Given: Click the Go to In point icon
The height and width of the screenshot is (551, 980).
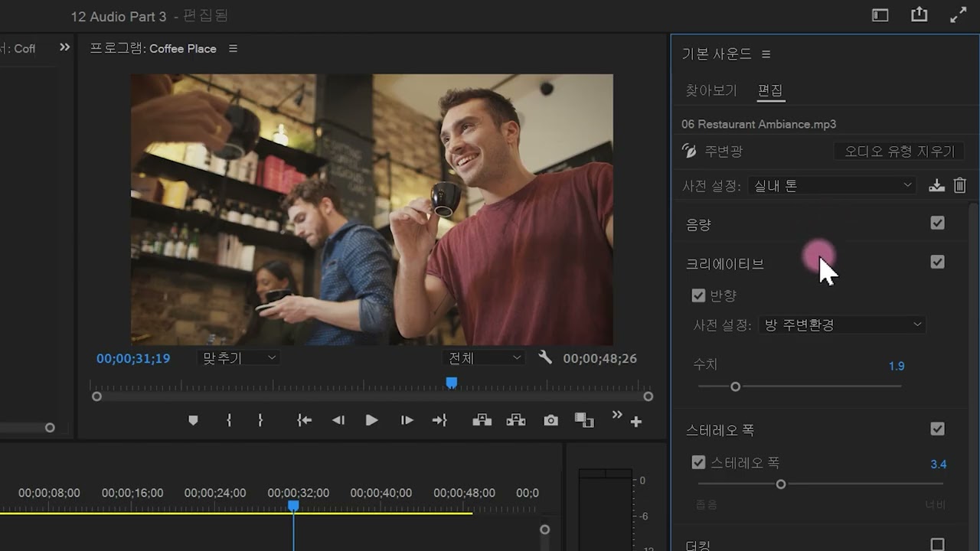Looking at the screenshot, I should (x=304, y=420).
